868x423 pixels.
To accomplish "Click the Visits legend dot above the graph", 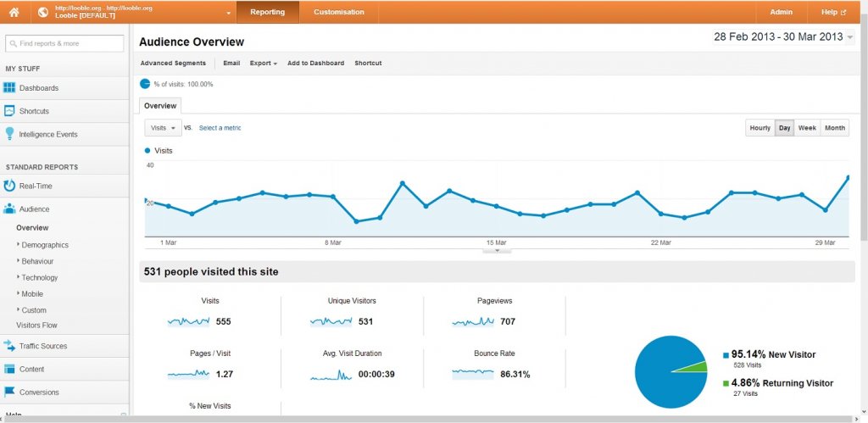I will (147, 151).
